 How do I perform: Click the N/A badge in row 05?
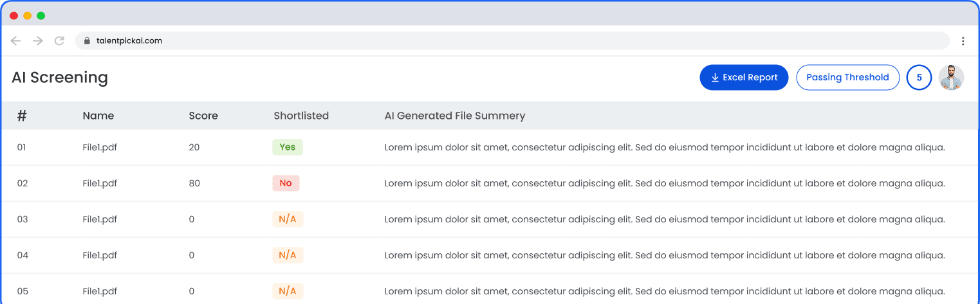(288, 291)
